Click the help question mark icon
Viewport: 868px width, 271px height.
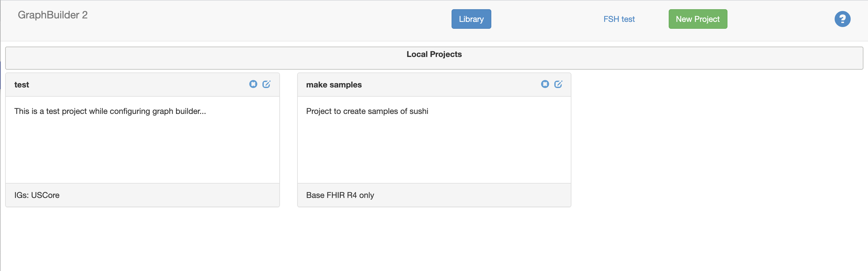(x=842, y=19)
